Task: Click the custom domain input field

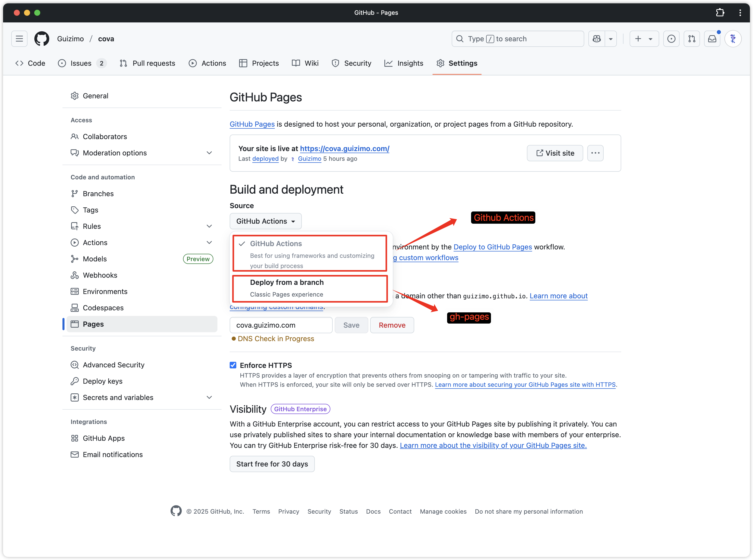Action: pos(281,325)
